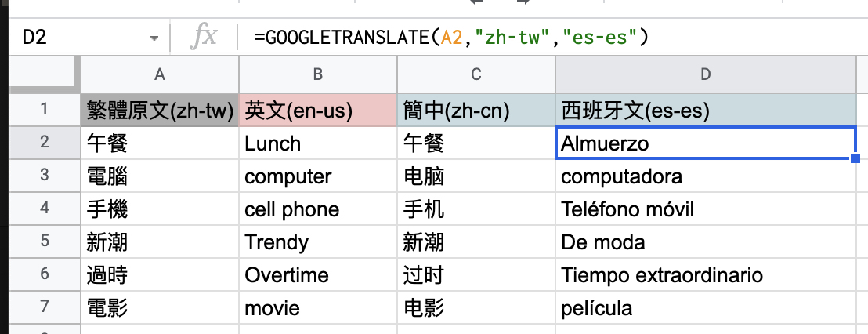
Task: Click the cell with "cell phone"
Action: tap(317, 209)
